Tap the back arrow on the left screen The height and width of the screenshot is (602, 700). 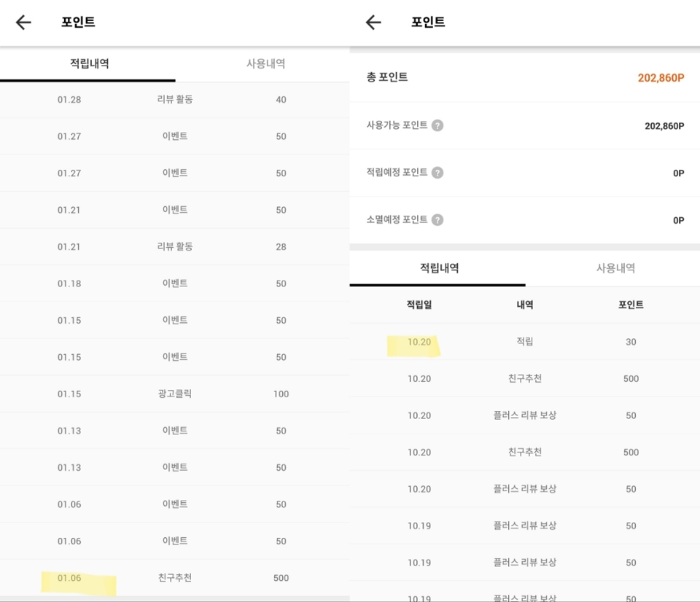(x=23, y=23)
